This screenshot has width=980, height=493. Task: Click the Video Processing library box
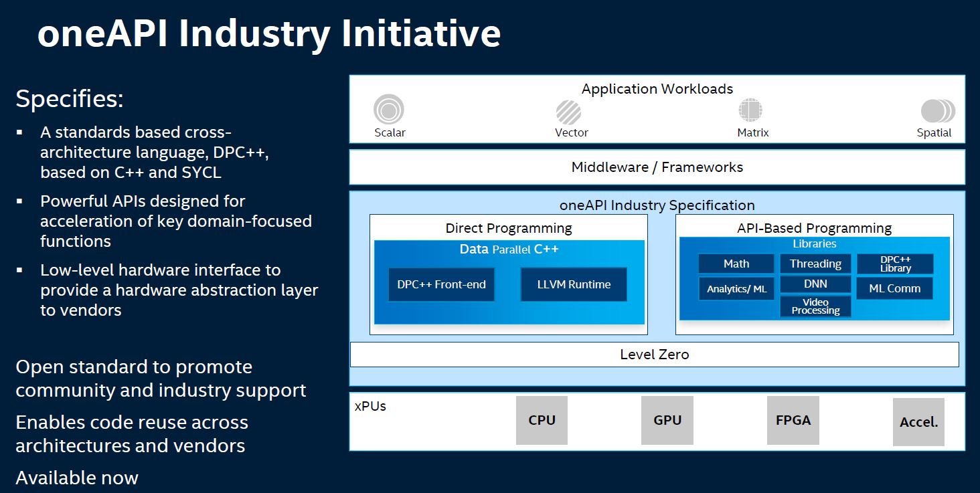pyautogui.click(x=815, y=306)
